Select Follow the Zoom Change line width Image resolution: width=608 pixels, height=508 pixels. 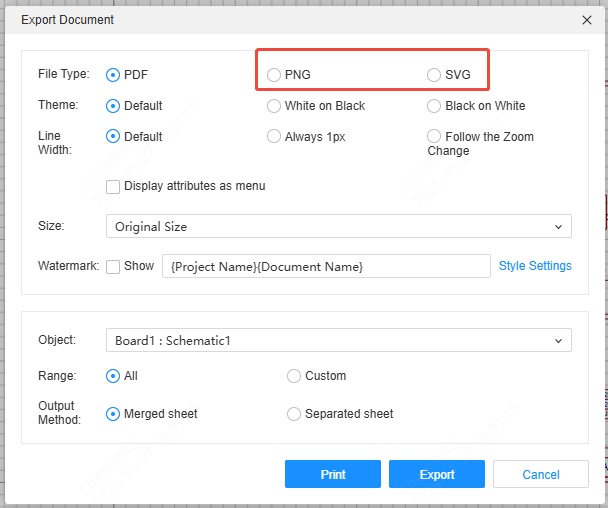[x=434, y=137]
